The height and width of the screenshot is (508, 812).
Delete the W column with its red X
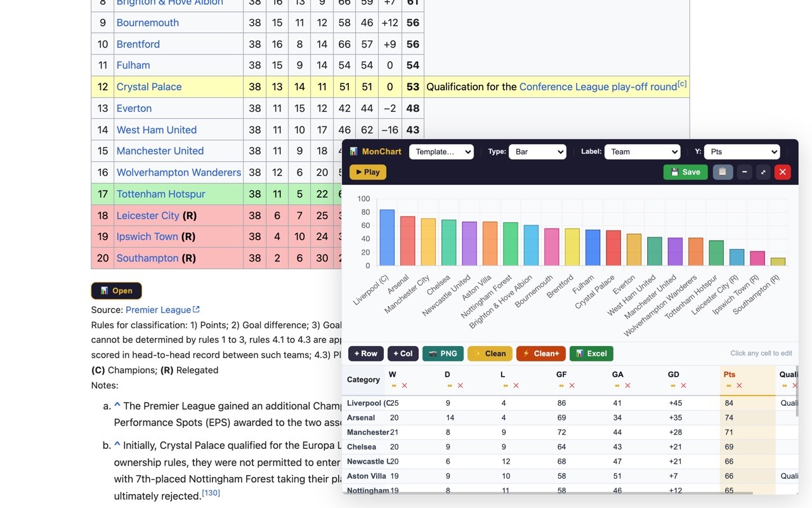click(x=405, y=385)
